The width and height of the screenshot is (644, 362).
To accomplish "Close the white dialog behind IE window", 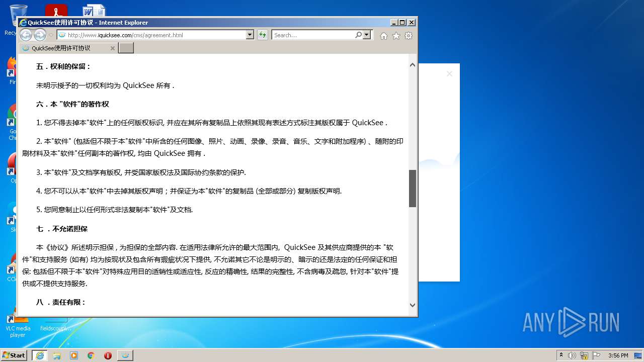I will click(449, 74).
